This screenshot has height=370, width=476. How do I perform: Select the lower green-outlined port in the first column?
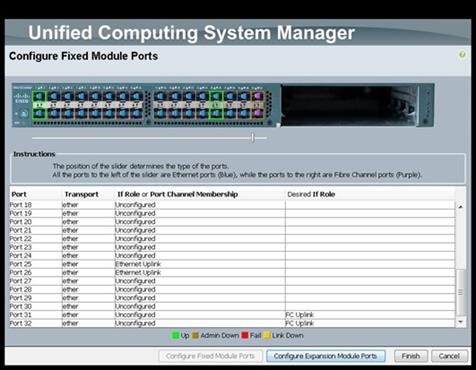coord(39,113)
